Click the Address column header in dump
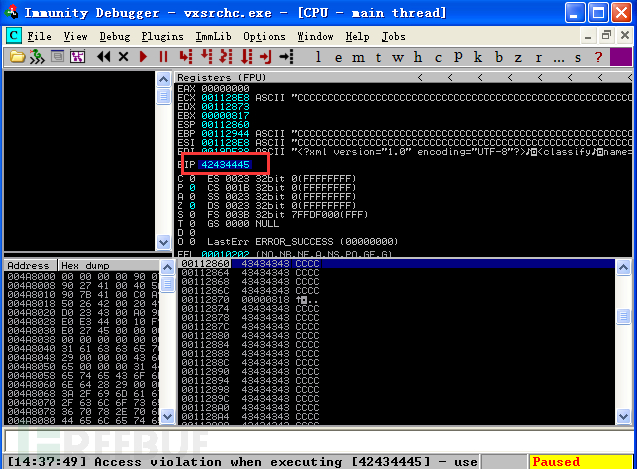The width and height of the screenshot is (637, 469). point(30,265)
